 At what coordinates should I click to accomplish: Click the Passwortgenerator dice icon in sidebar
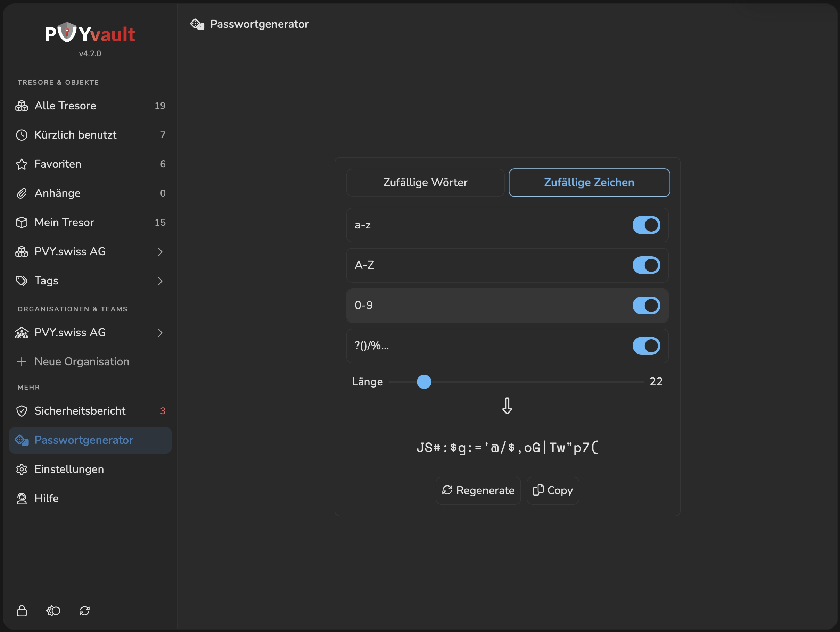[x=22, y=440]
